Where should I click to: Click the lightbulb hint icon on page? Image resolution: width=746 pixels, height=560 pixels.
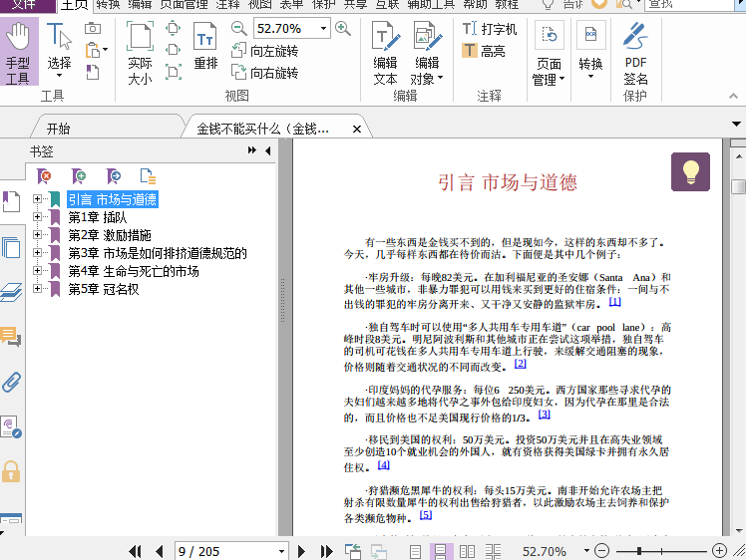690,171
